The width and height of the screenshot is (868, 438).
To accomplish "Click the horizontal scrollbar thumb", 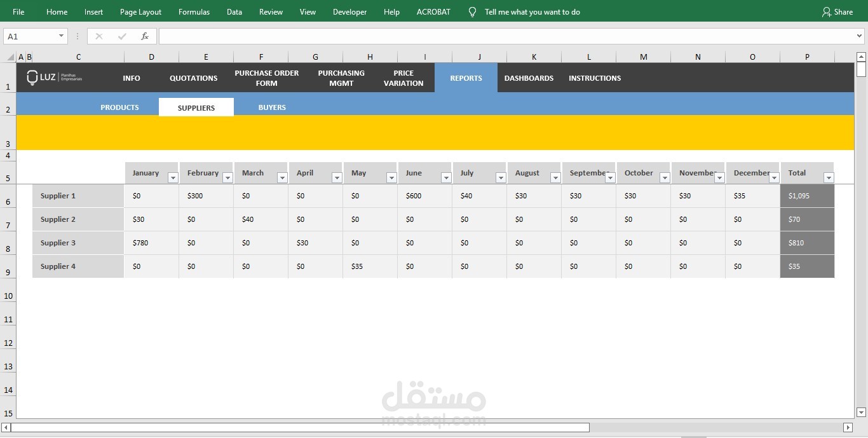I will (300, 427).
